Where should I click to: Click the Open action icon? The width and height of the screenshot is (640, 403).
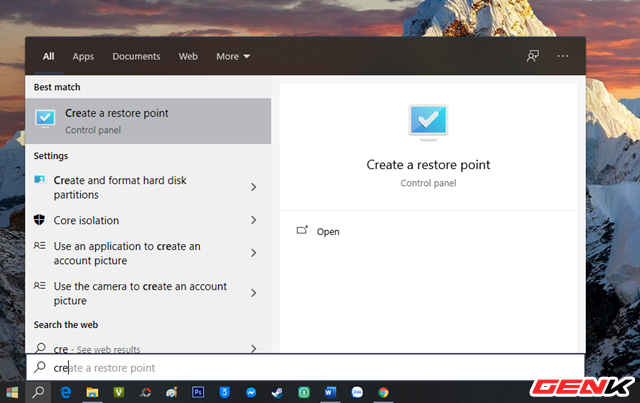click(x=302, y=230)
